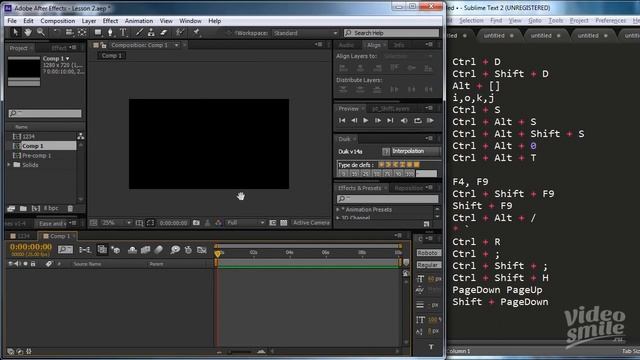The image size is (640, 360).
Task: Expand the Solids folder in Project
Action: pyautogui.click(x=9, y=165)
